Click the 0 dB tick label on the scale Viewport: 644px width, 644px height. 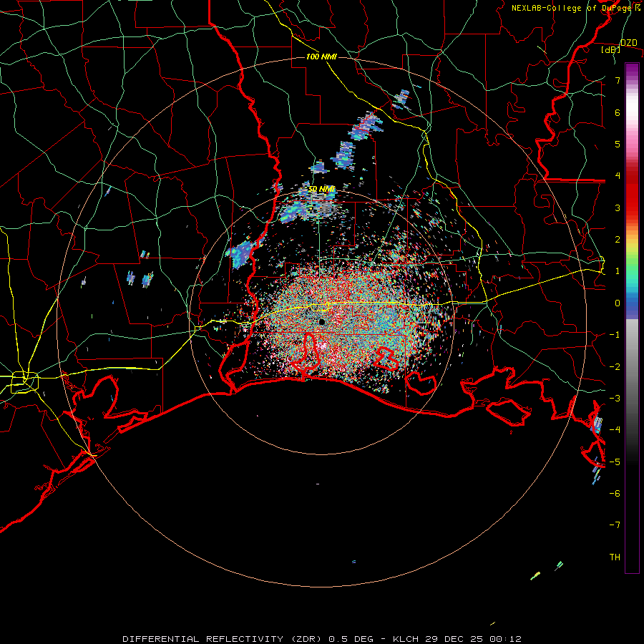click(618, 303)
